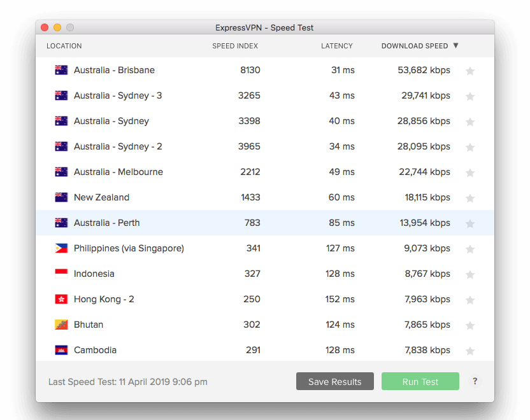The image size is (530, 420).
Task: Click the 53,682 kbps download speed
Action: tap(424, 70)
